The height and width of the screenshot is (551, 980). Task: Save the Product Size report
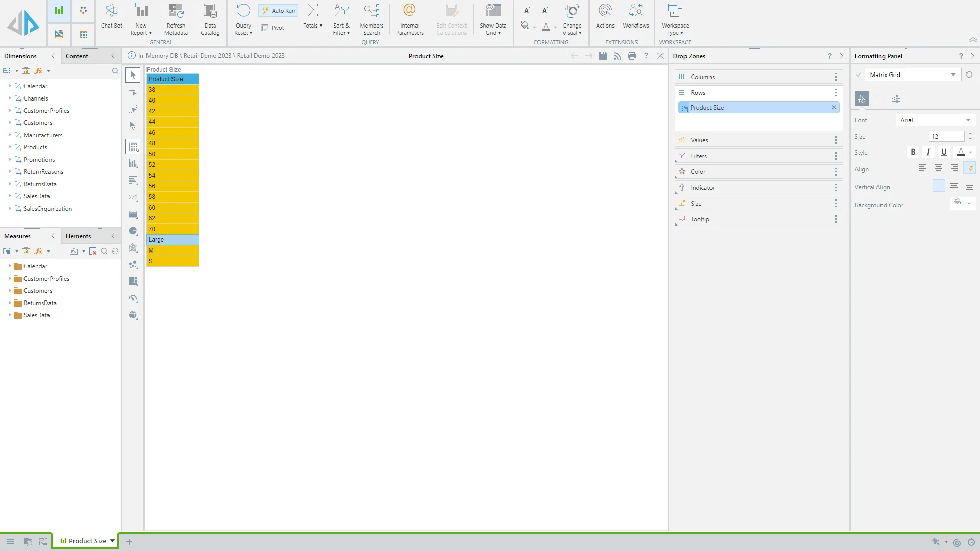[x=603, y=56]
